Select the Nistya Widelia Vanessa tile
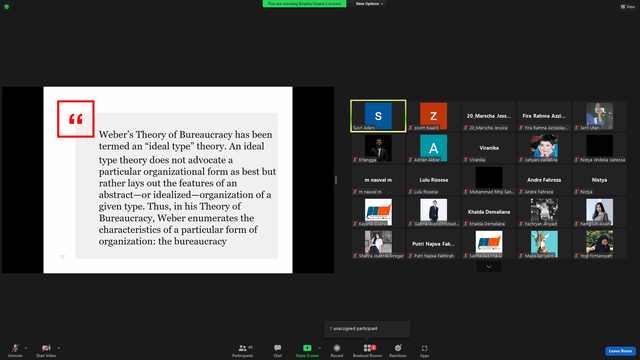The image size is (640, 360). point(600,148)
